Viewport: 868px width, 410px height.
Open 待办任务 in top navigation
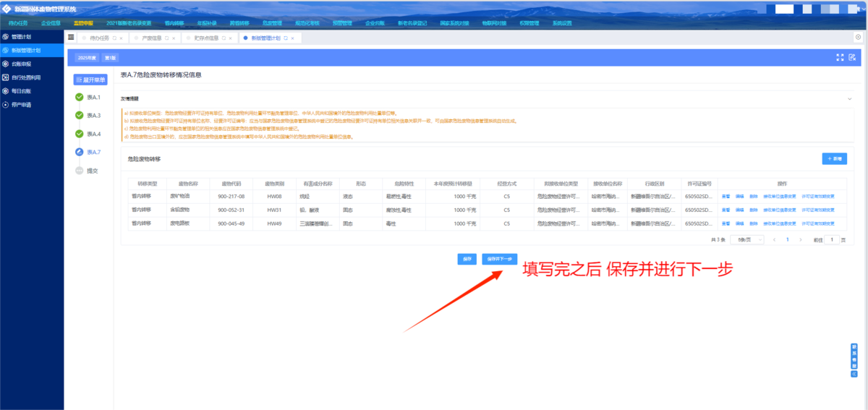tap(17, 23)
